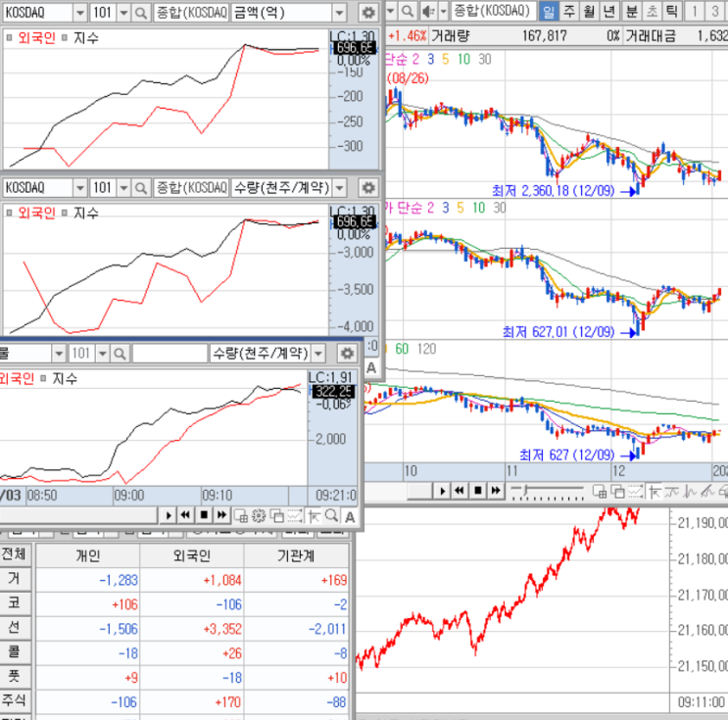The image size is (728, 720).
Task: Click crosshair cursor icon in bottom-left toolbar
Action: click(x=314, y=515)
